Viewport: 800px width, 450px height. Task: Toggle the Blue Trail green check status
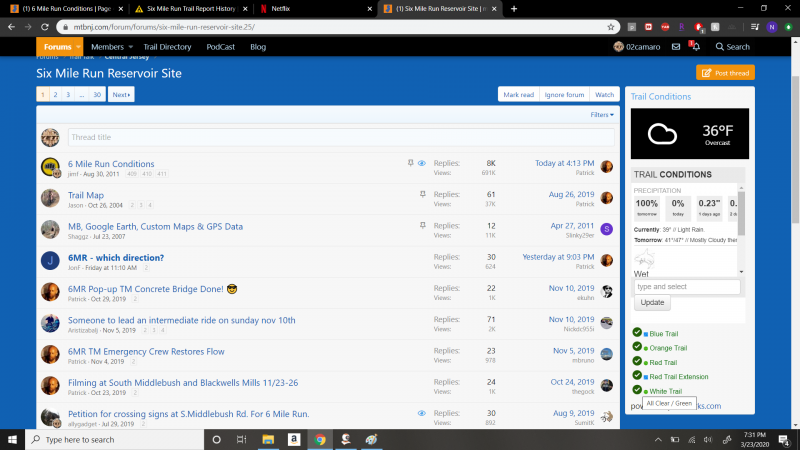click(637, 333)
